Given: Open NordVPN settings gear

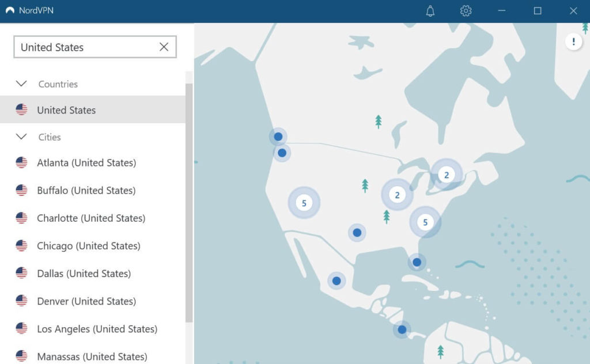Looking at the screenshot, I should point(466,11).
